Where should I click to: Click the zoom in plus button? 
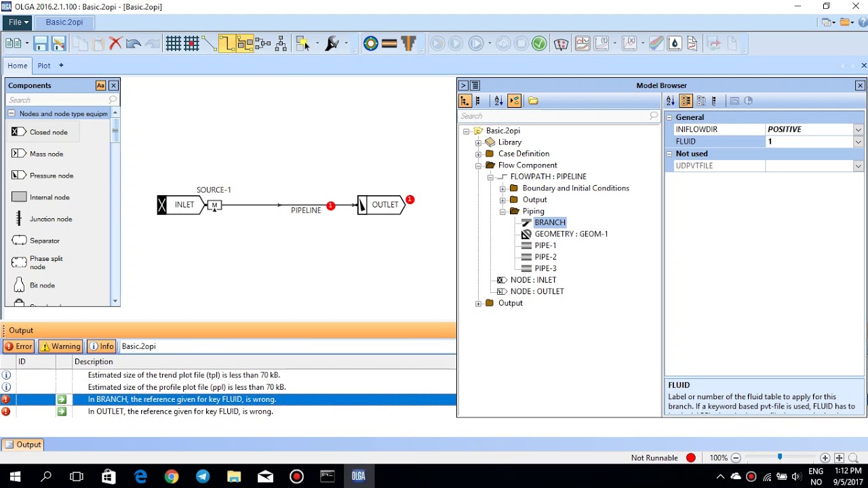pos(825,458)
